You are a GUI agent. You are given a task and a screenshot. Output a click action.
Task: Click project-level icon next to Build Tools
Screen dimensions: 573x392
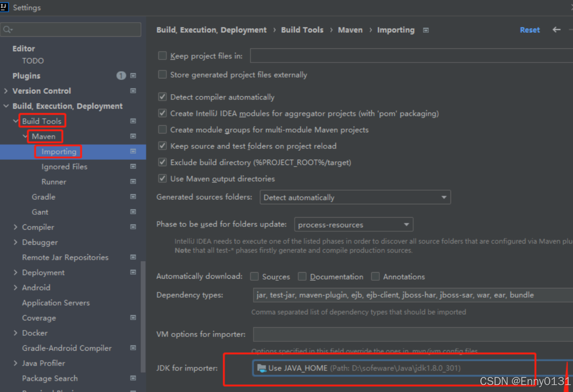133,121
